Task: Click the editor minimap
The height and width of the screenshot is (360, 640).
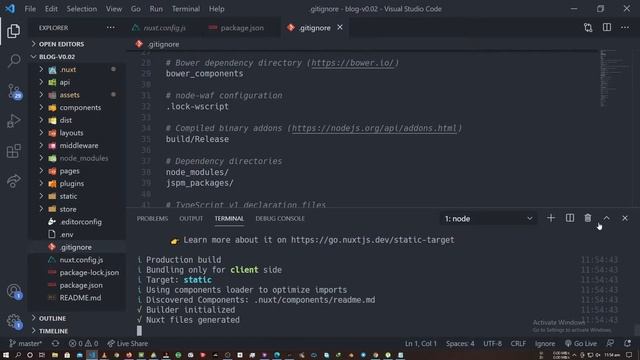Action: [614, 78]
